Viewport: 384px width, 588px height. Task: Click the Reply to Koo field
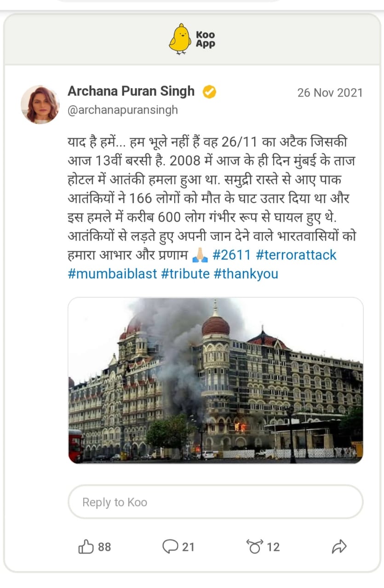[216, 502]
